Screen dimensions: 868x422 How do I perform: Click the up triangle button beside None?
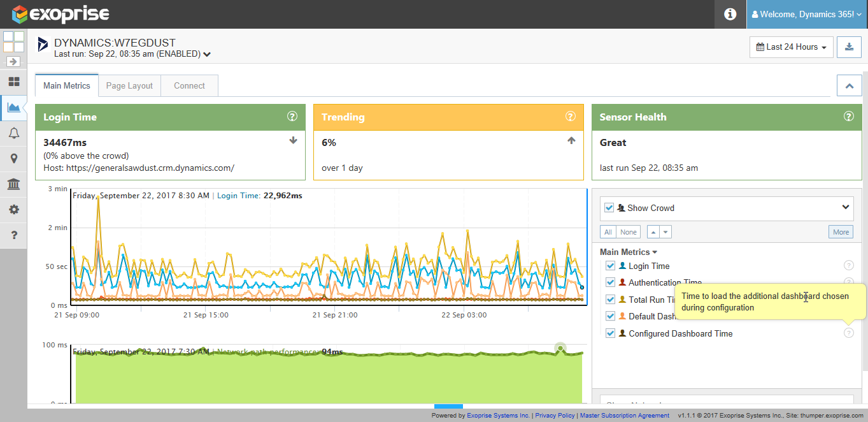tap(653, 232)
